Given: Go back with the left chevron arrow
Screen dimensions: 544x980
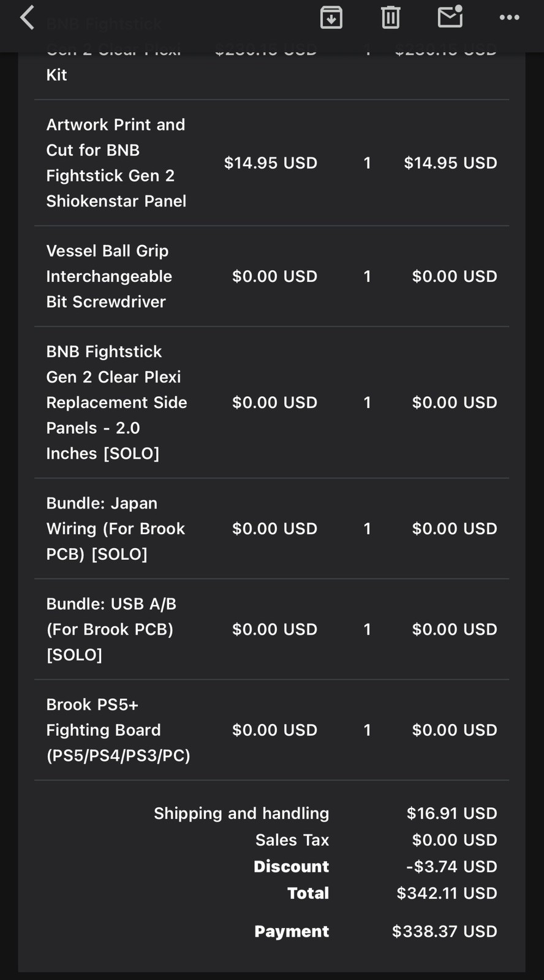Looking at the screenshot, I should coord(27,18).
